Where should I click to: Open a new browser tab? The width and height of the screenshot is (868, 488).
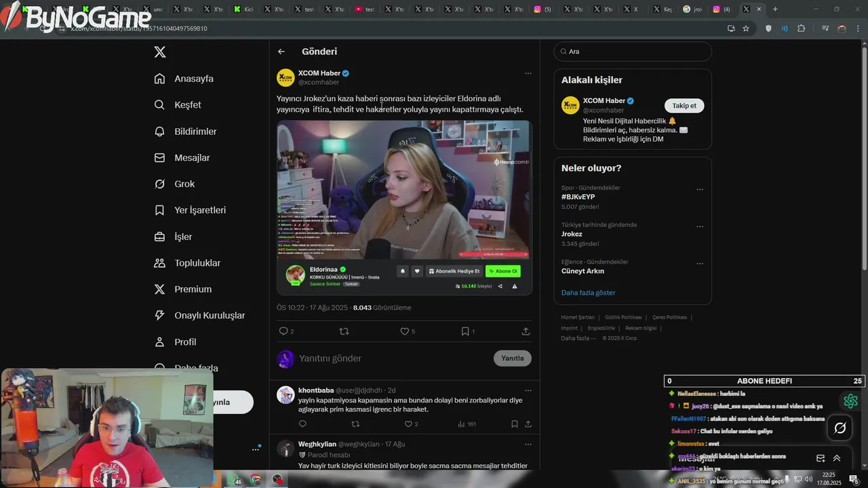coord(775,9)
